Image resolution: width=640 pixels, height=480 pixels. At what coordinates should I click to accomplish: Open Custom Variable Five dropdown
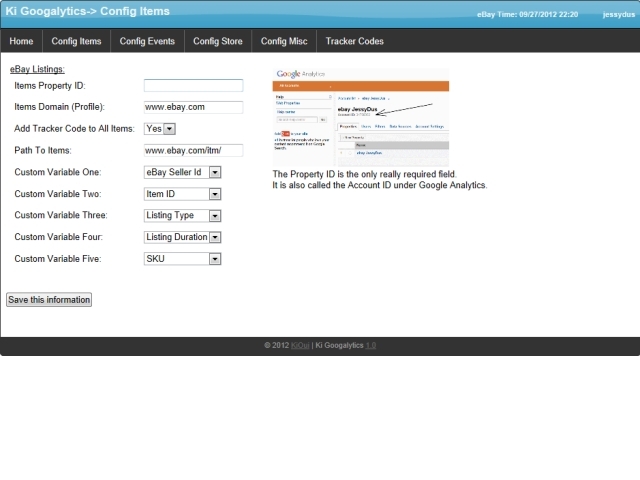click(182, 259)
